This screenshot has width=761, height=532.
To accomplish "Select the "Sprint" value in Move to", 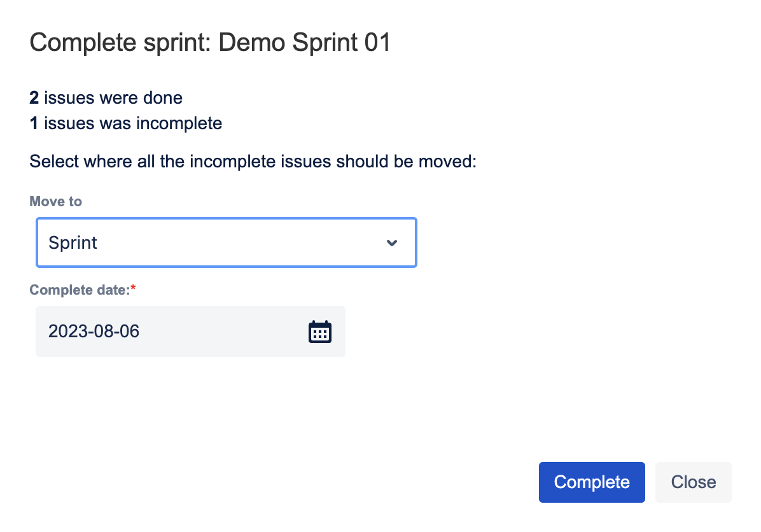I will pos(73,243).
